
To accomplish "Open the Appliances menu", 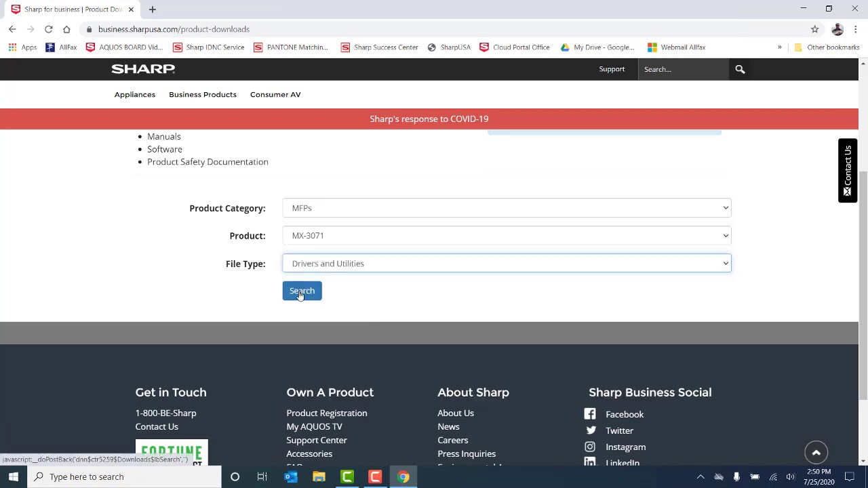I will point(135,94).
